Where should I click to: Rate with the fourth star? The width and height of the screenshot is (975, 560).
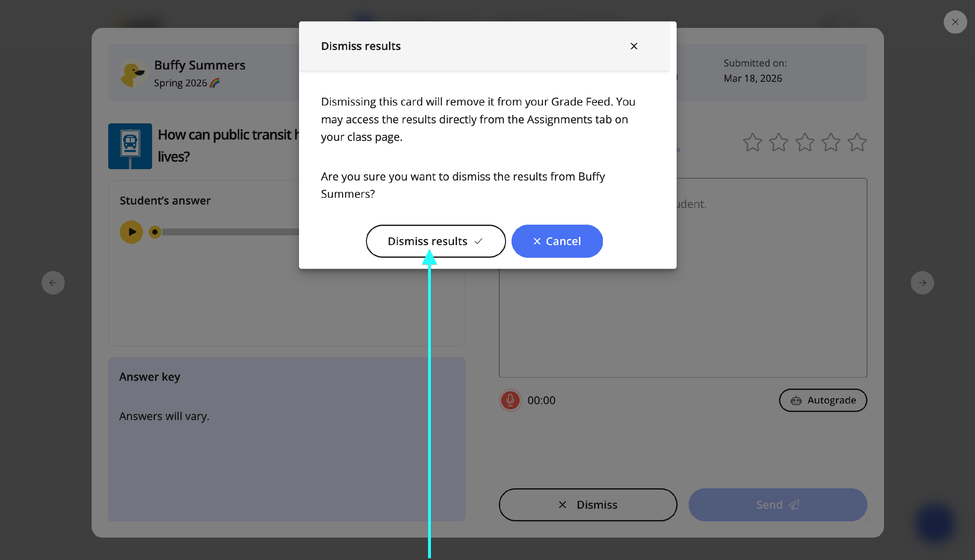831,142
